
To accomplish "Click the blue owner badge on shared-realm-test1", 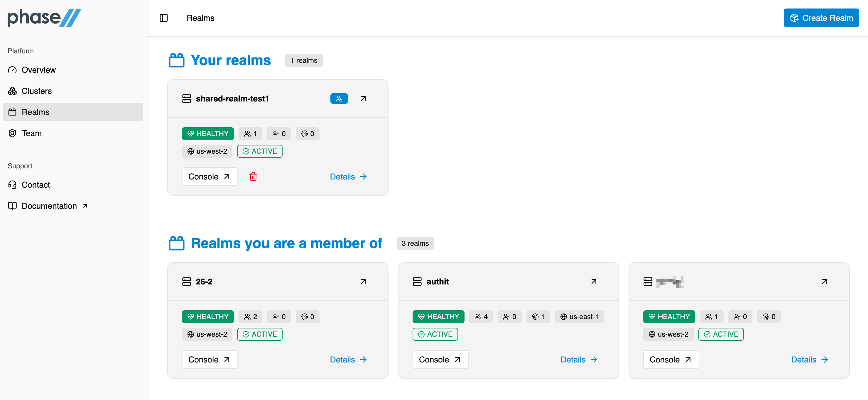I will pyautogui.click(x=339, y=99).
